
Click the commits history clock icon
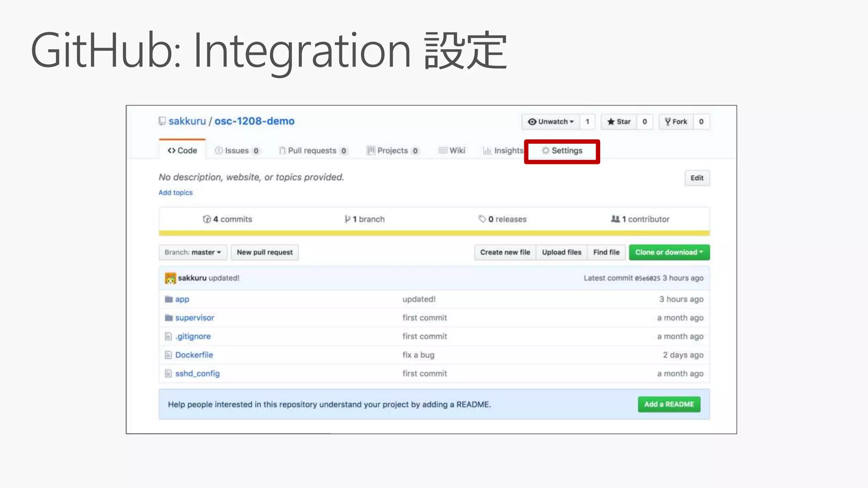pos(207,219)
